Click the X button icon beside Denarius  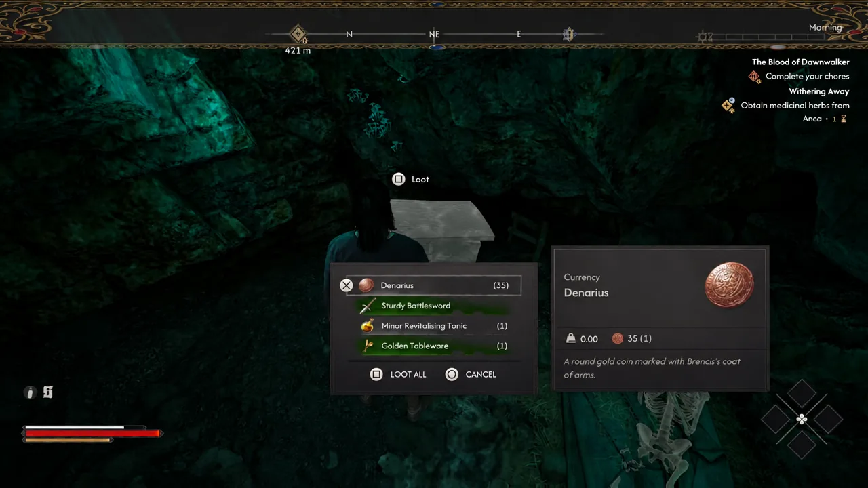click(x=347, y=285)
